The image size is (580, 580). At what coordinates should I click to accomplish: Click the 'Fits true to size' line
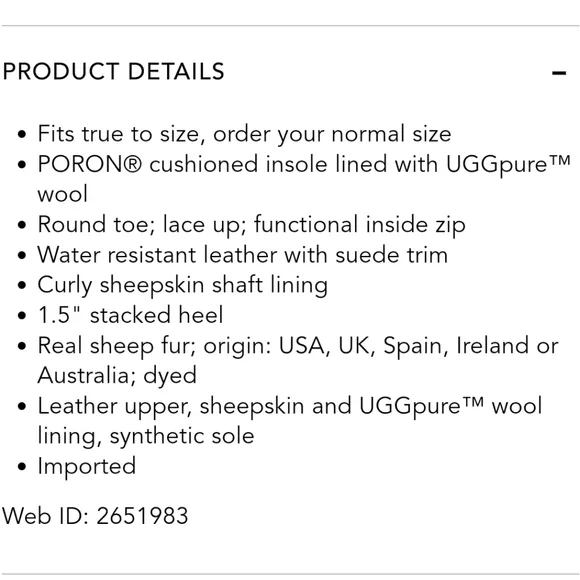244,134
